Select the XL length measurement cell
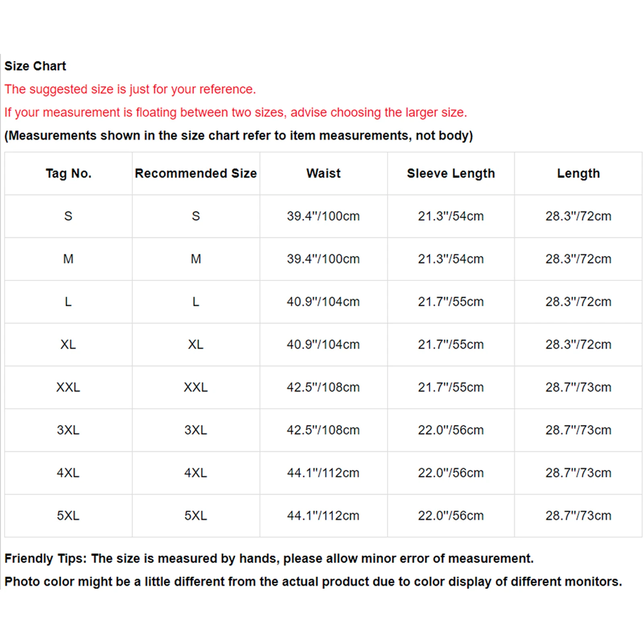The height and width of the screenshot is (644, 644). point(578,345)
